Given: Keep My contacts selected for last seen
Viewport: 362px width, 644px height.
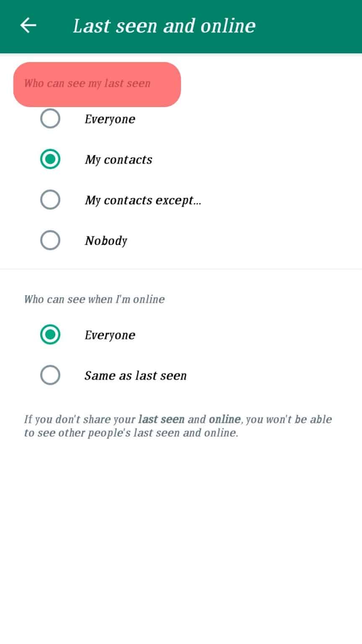Looking at the screenshot, I should point(50,159).
